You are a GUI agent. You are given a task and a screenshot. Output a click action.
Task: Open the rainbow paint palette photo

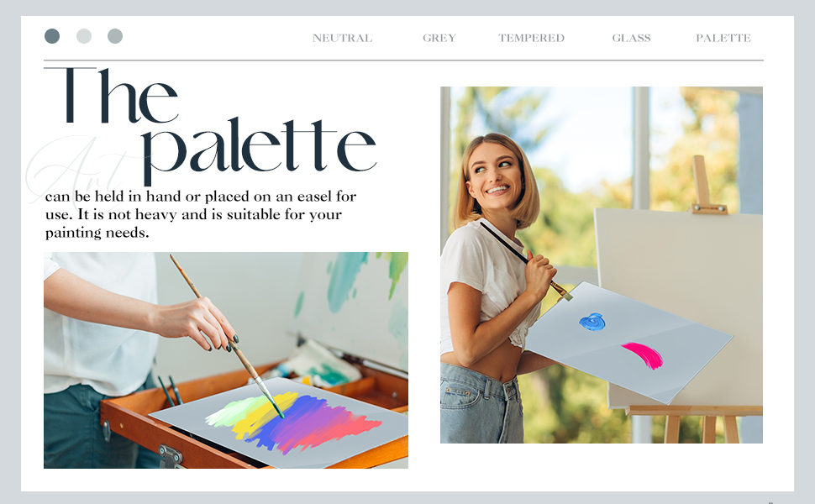(x=225, y=360)
